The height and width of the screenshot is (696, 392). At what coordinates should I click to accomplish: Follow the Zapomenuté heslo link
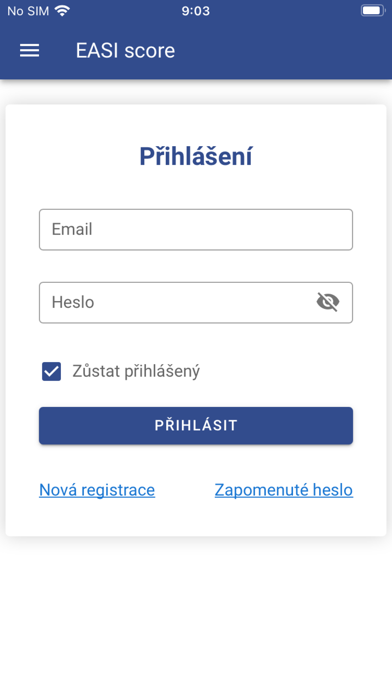(284, 490)
